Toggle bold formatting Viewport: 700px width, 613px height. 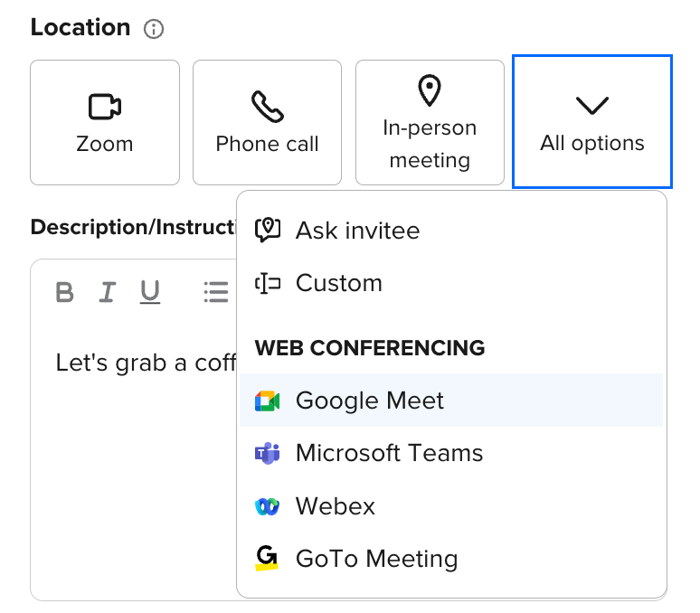(64, 291)
